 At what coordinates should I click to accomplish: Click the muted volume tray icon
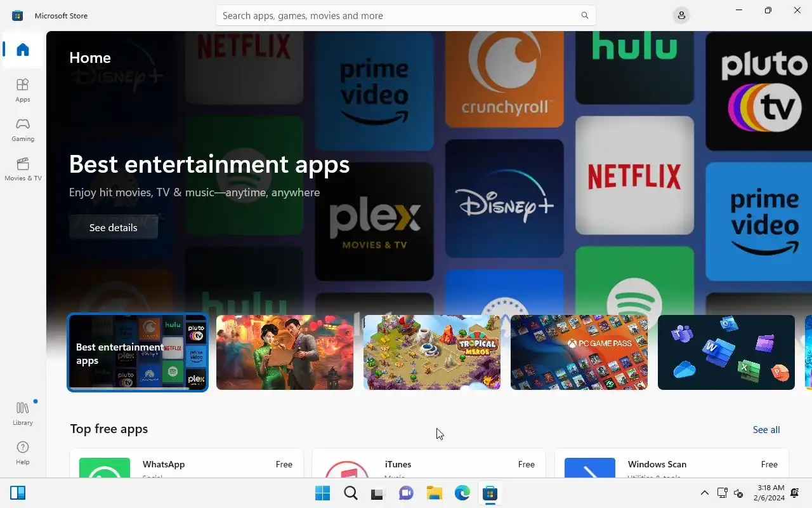[738, 493]
